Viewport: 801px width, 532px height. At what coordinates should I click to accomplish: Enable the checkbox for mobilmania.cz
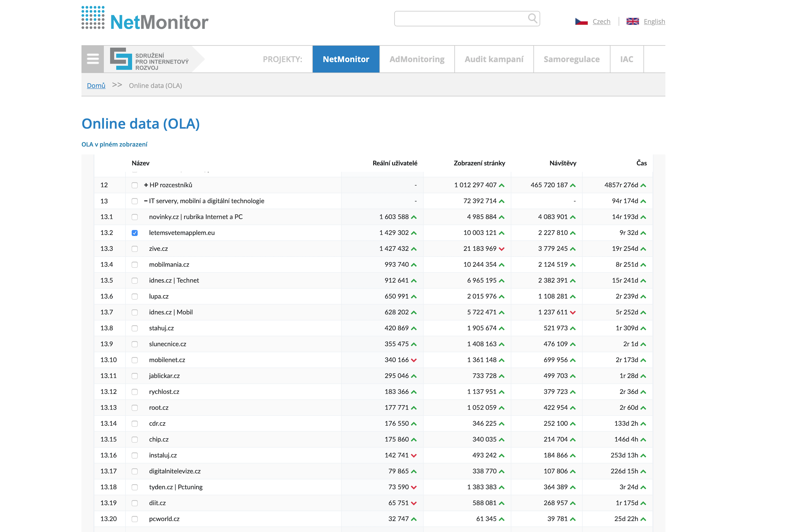pos(135,264)
